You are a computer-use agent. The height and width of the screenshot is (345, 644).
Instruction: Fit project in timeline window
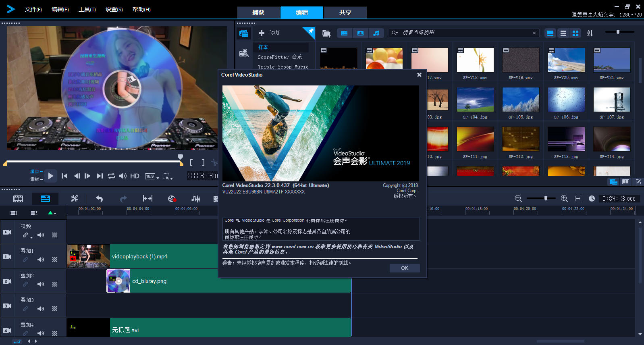tap(578, 199)
